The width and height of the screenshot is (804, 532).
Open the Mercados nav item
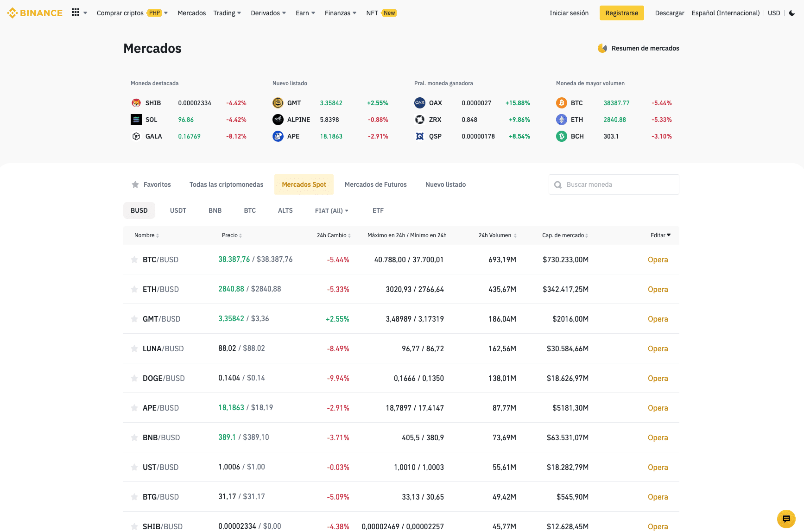(x=191, y=13)
